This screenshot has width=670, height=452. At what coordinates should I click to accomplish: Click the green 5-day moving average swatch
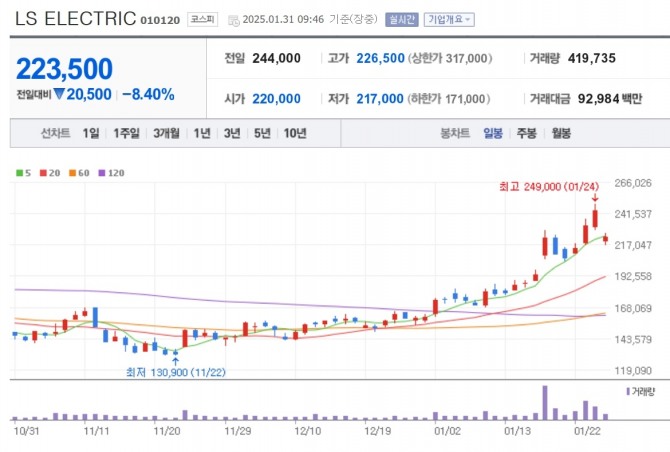19,173
